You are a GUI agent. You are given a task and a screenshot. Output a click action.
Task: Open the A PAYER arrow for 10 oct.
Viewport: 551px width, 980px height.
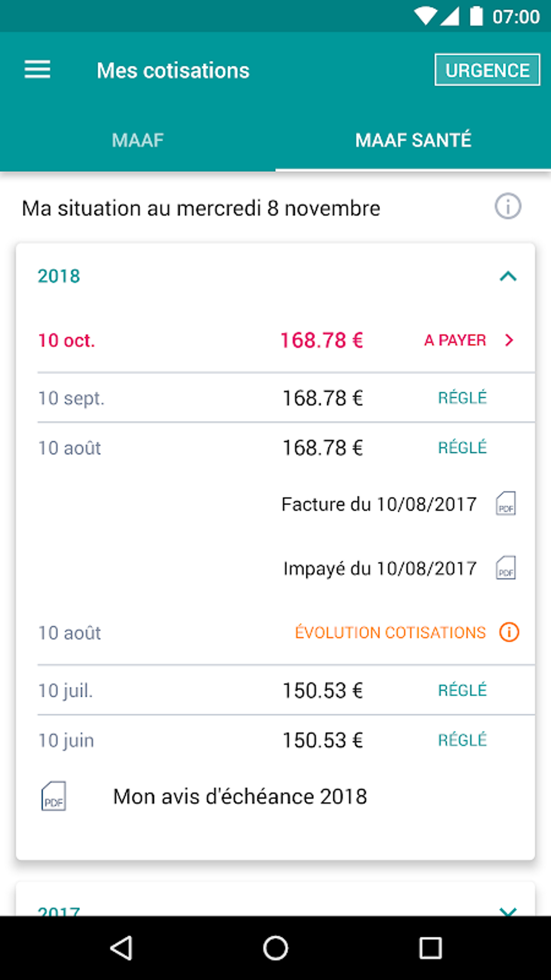point(509,340)
